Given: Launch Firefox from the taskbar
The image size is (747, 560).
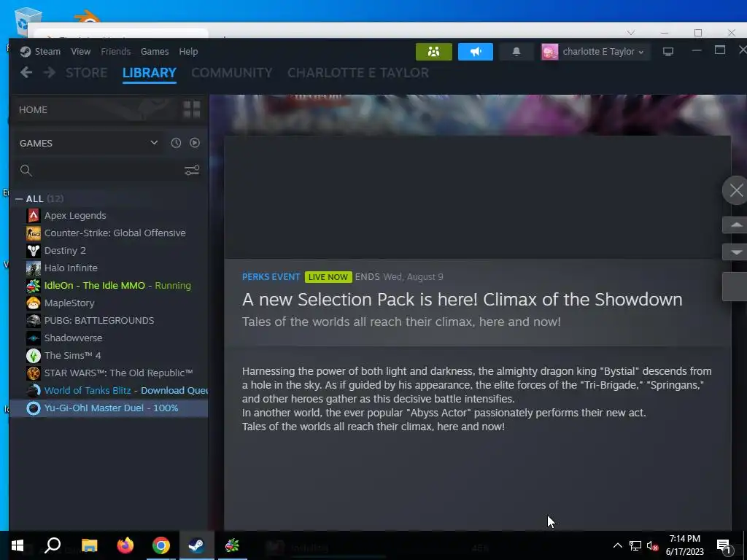Looking at the screenshot, I should [125, 545].
